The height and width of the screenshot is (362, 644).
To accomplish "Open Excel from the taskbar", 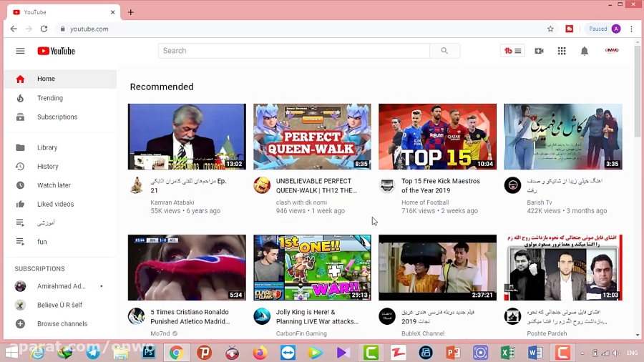I will 508,352.
